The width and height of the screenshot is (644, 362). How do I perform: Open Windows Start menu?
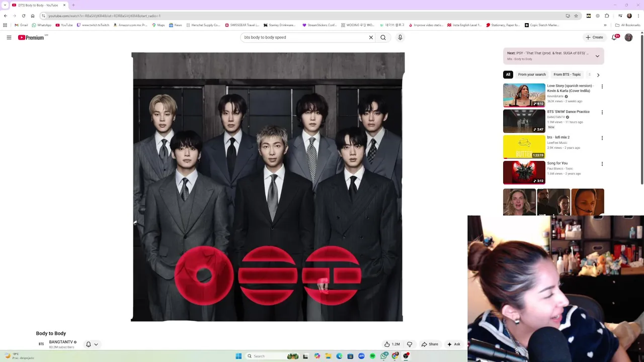pyautogui.click(x=238, y=356)
